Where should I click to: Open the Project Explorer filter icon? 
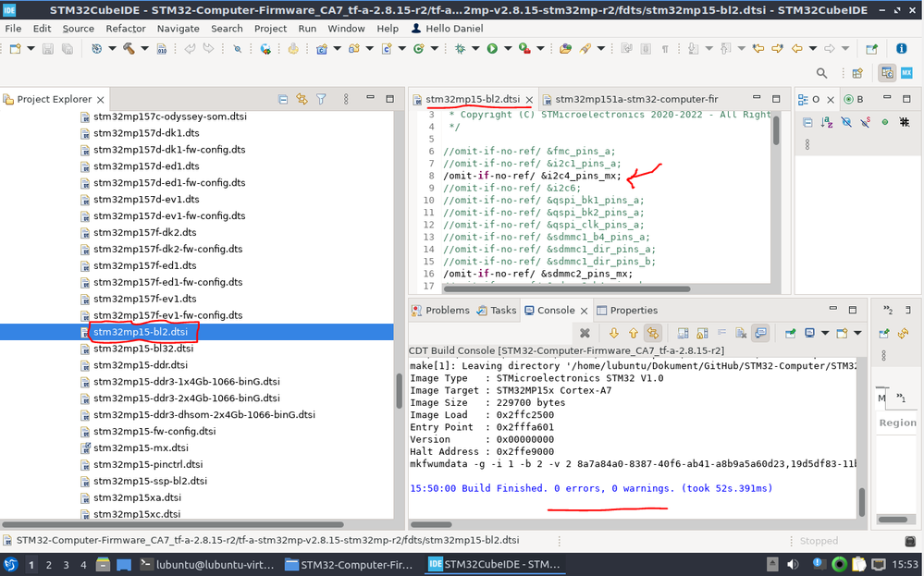(321, 99)
